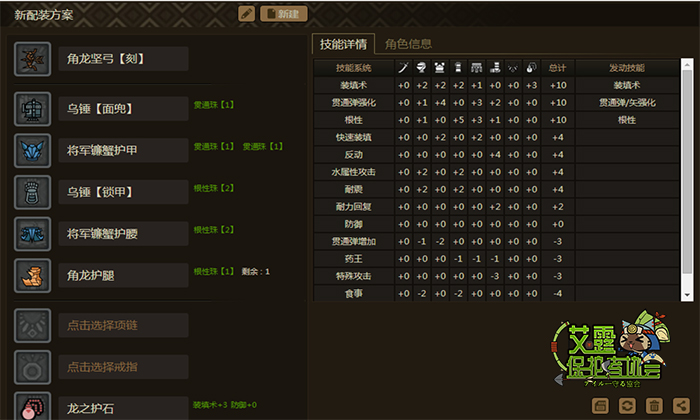Screen dimensions: 700x420
Task: Select the bow weapon slot icon
Action: (32, 59)
